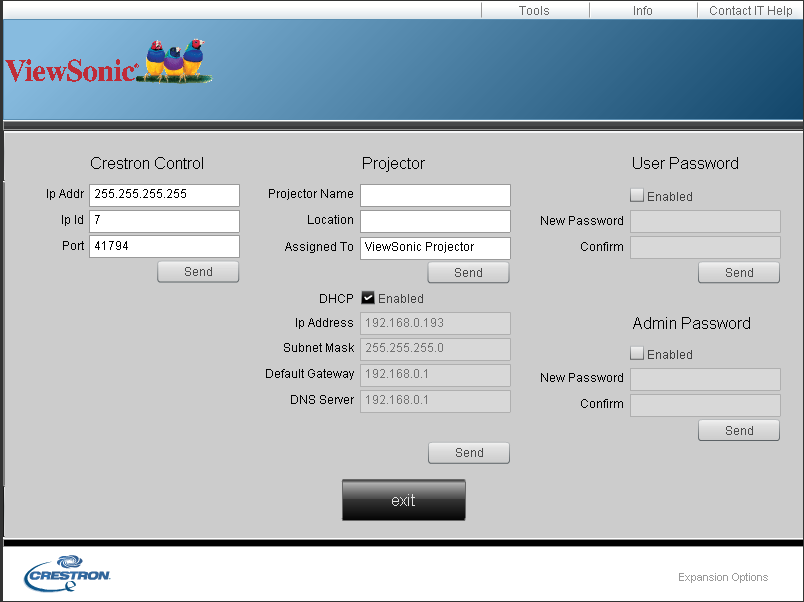
Task: Click the DHCP label text
Action: point(336,298)
